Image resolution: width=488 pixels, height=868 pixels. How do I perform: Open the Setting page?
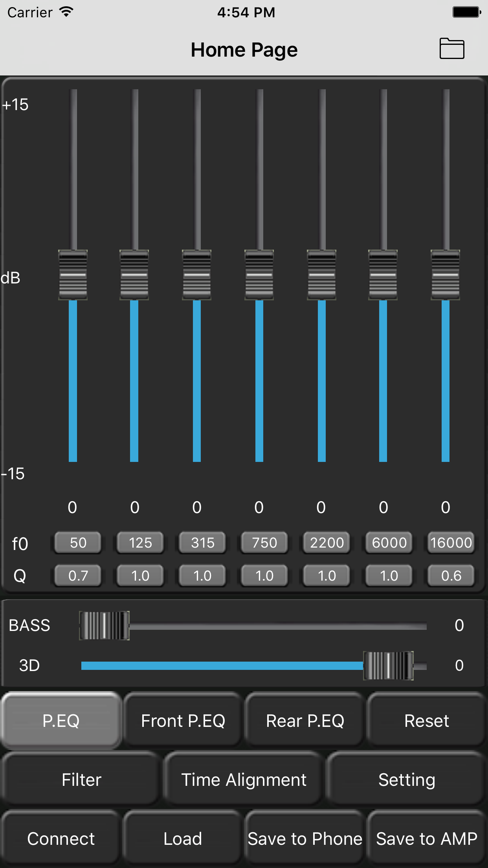(407, 780)
